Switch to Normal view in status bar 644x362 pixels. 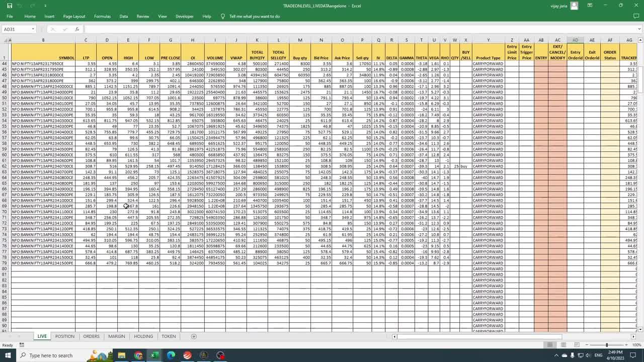(x=550, y=345)
